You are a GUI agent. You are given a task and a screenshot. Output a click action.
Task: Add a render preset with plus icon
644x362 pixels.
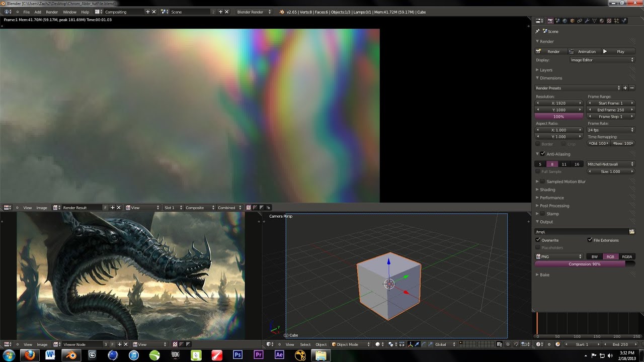pos(625,88)
